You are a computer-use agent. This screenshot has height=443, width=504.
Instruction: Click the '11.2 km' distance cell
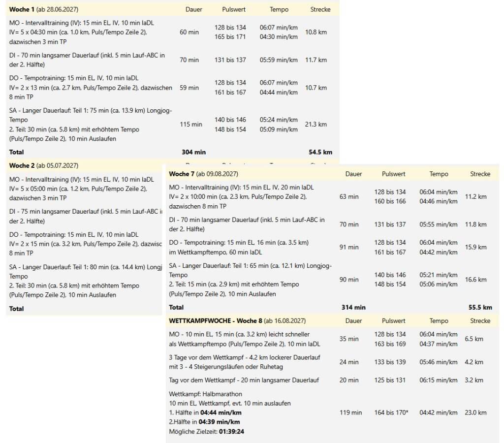point(476,197)
